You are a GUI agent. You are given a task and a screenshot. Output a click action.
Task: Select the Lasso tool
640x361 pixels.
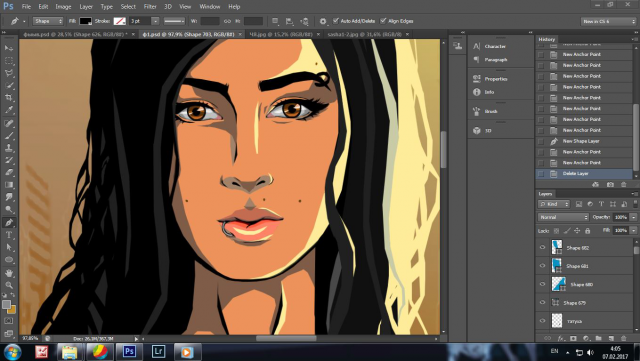coord(9,73)
